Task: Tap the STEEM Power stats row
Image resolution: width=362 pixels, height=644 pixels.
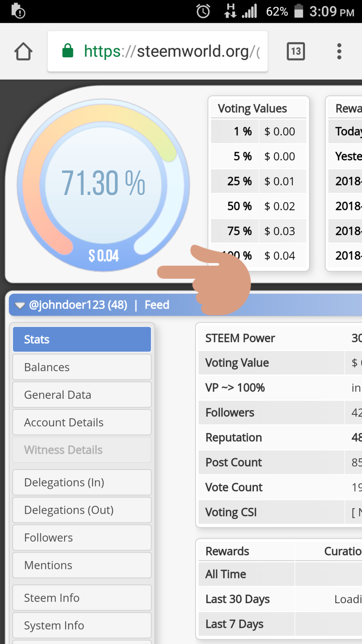Action: point(280,338)
